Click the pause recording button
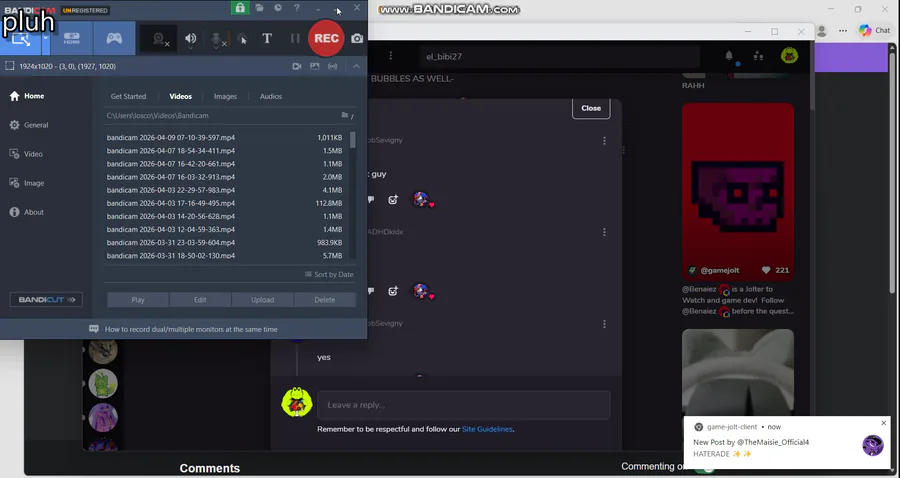900x478 pixels. click(295, 38)
